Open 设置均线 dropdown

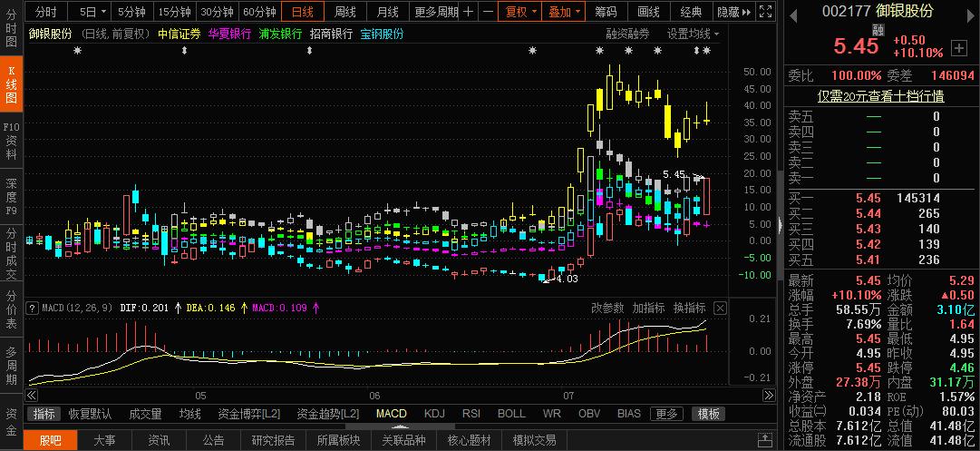(x=693, y=34)
